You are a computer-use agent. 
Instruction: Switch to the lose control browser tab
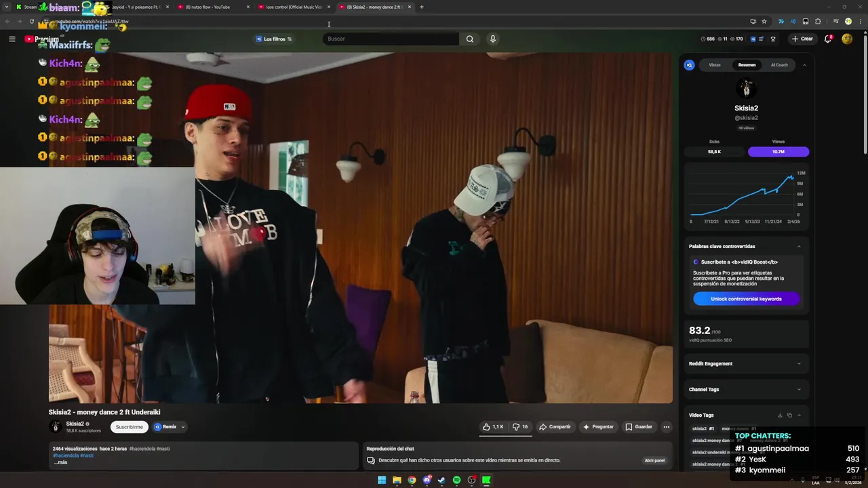coord(293,7)
